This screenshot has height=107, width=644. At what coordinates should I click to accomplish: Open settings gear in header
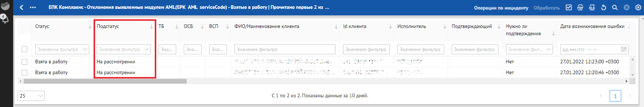click(x=638, y=7)
